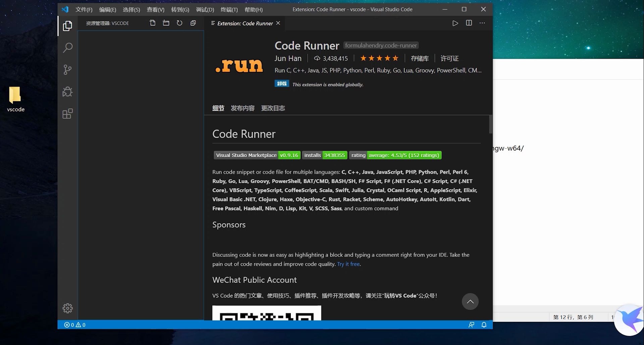The height and width of the screenshot is (345, 644).
Task: Click the rating average 4.53/5 badge
Action: pyautogui.click(x=395, y=155)
